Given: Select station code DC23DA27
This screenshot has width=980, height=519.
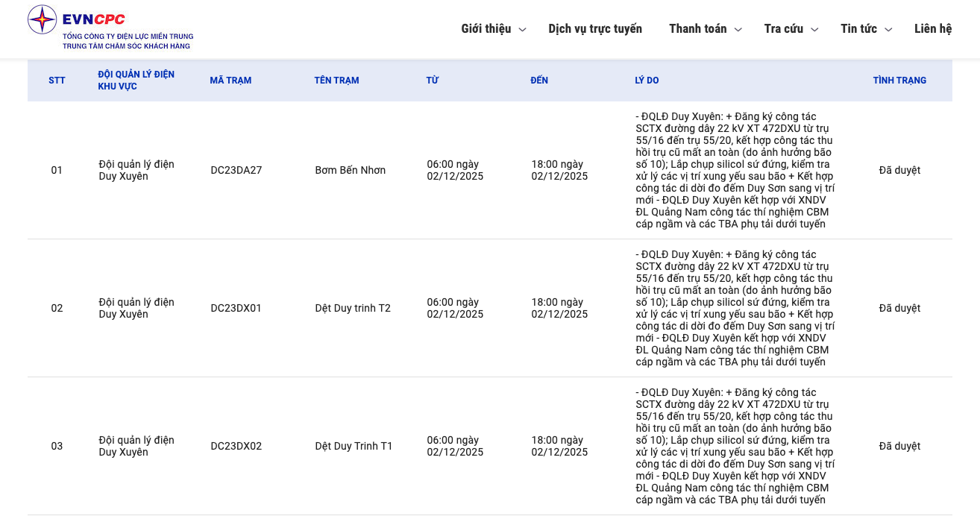Looking at the screenshot, I should tap(236, 170).
